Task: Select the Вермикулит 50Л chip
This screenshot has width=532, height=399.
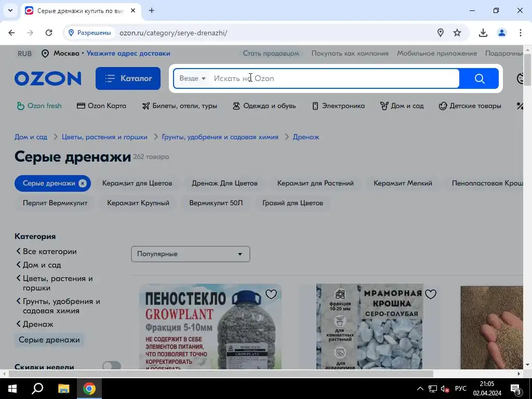Action: click(x=216, y=203)
